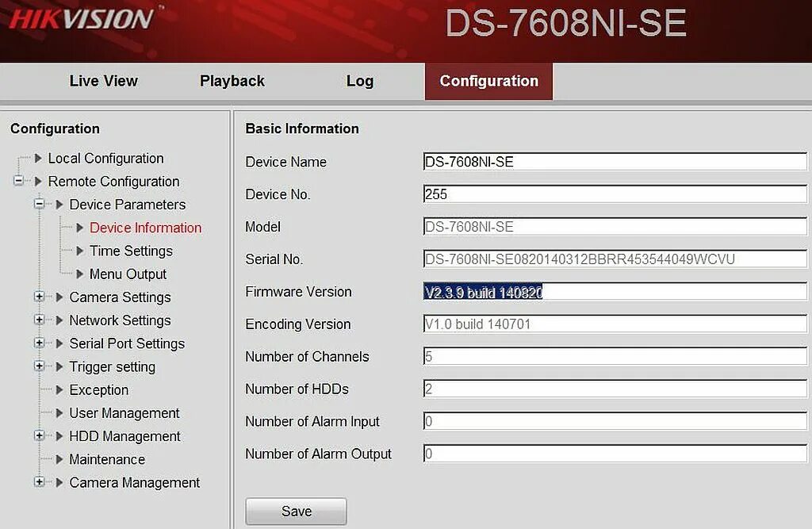812x529 pixels.
Task: Click the Encoding Version field
Action: click(x=615, y=324)
